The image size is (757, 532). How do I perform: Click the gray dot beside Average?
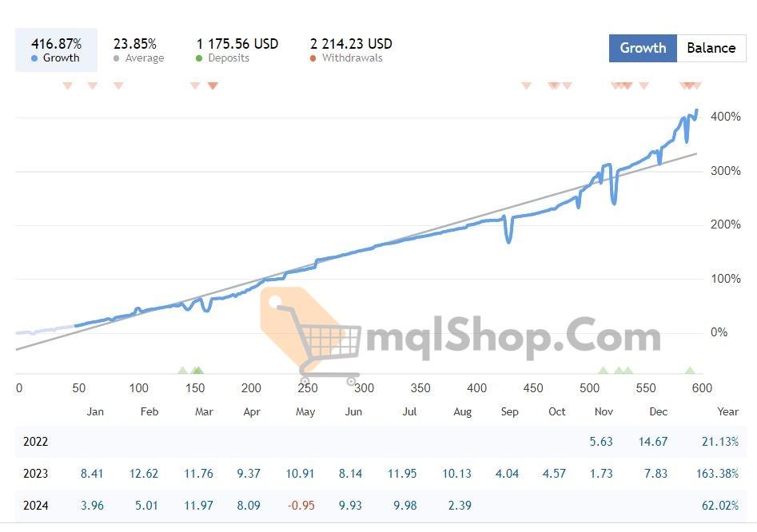coord(117,58)
